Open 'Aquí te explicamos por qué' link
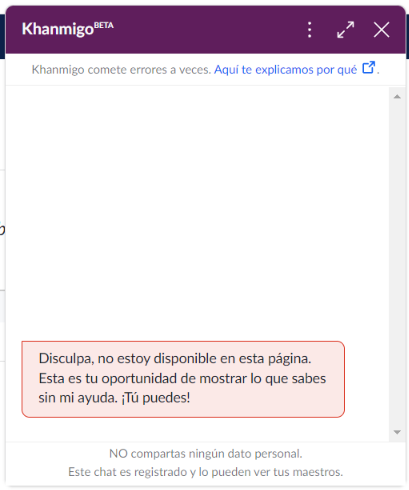Screen dimensions: 409x490 [285, 70]
